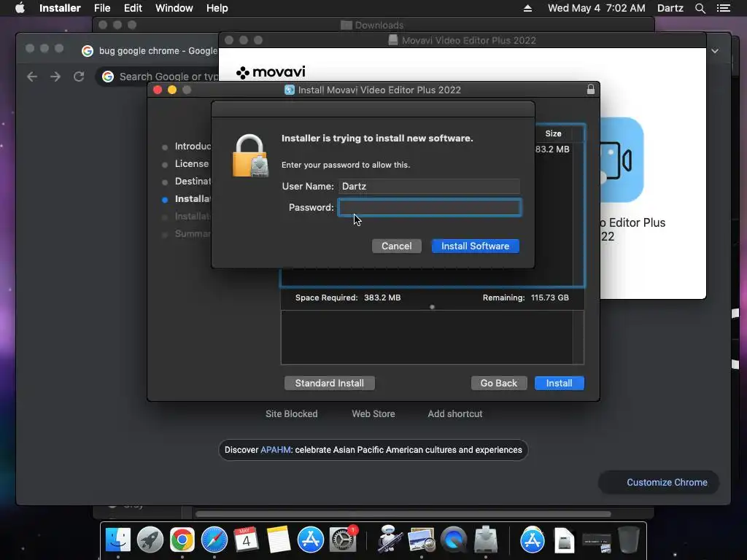The width and height of the screenshot is (747, 560).
Task: Click the eject icon in the menu bar
Action: point(527,8)
